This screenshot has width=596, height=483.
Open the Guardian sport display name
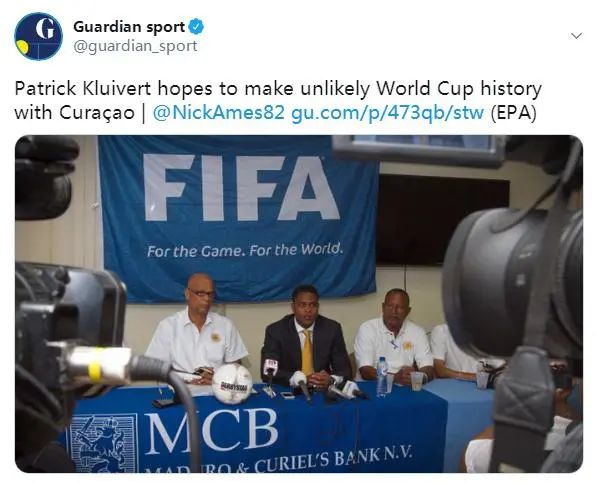129,27
